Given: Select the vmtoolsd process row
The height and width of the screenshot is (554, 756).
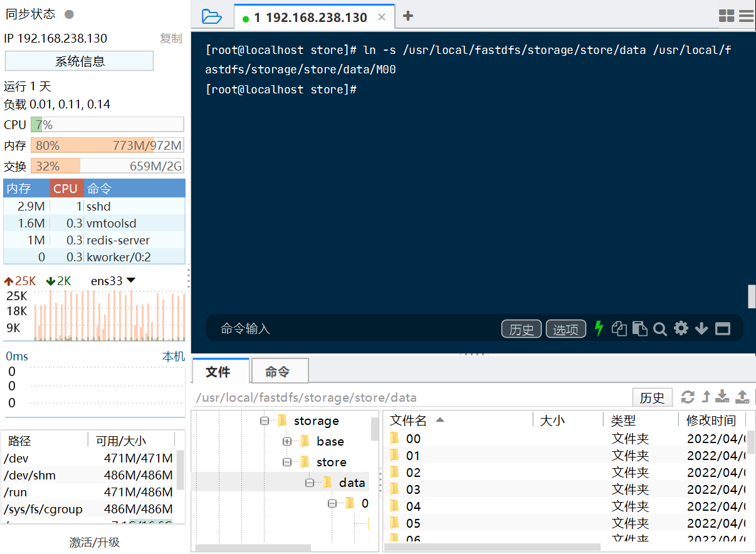Looking at the screenshot, I should coord(95,223).
